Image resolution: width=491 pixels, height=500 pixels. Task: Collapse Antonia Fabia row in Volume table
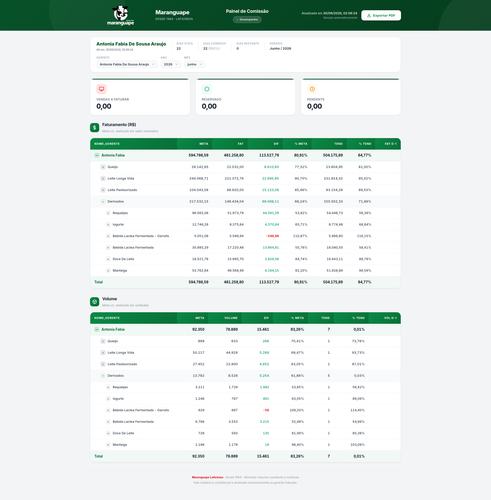97,329
